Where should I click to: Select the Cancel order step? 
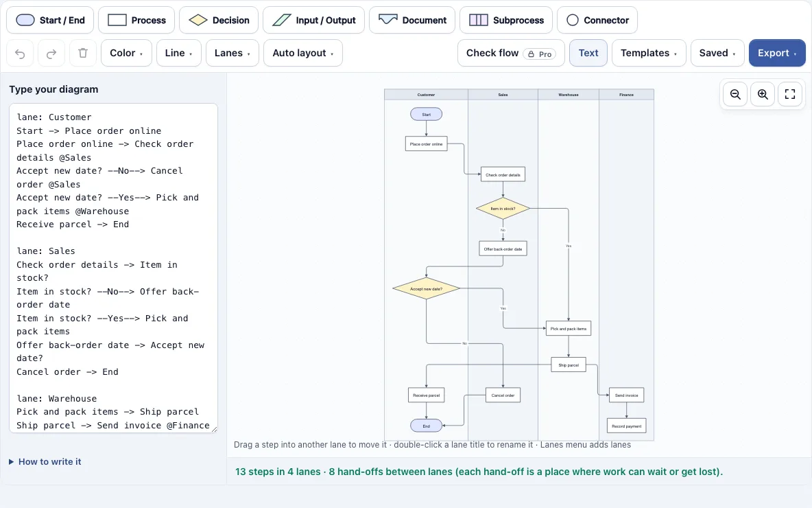point(503,395)
